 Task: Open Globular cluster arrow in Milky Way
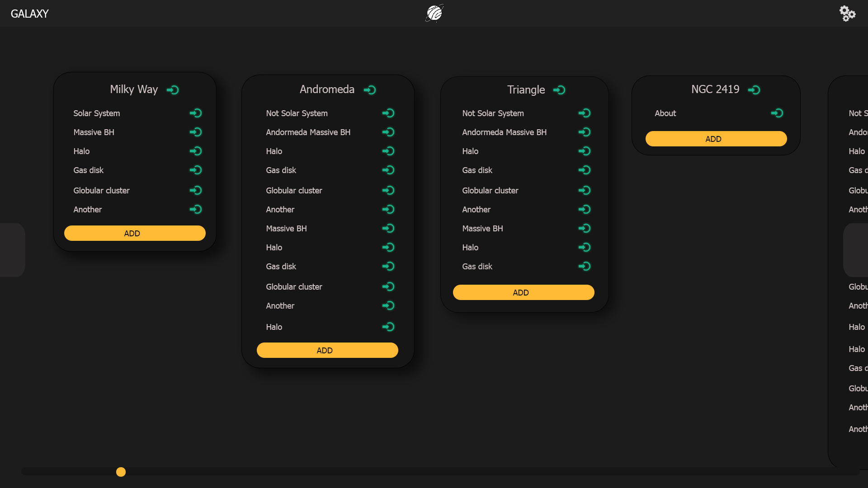(x=196, y=190)
